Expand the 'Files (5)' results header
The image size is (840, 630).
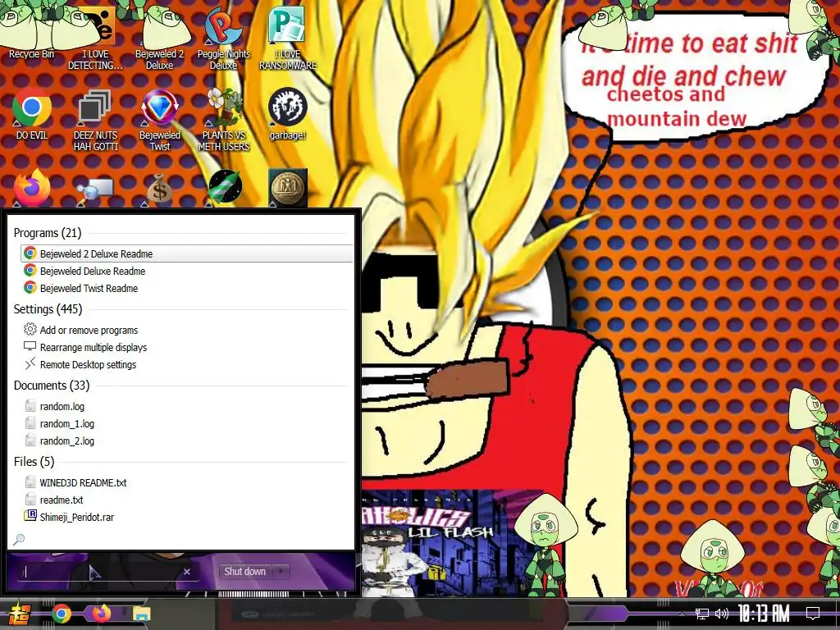click(x=34, y=461)
